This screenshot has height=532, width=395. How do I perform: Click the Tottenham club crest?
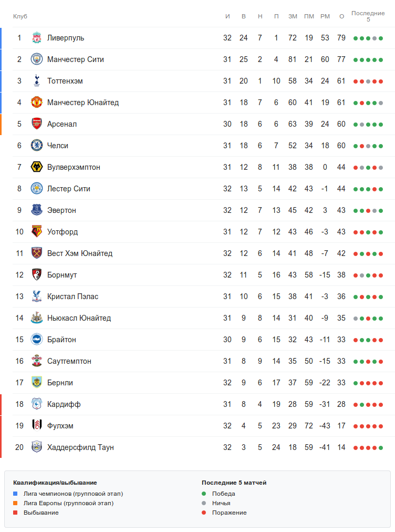(36, 81)
